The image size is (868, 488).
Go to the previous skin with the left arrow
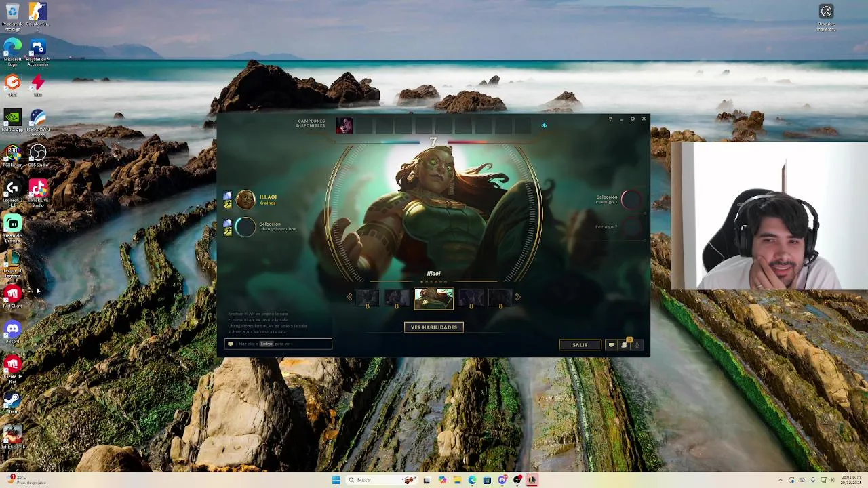coord(349,297)
